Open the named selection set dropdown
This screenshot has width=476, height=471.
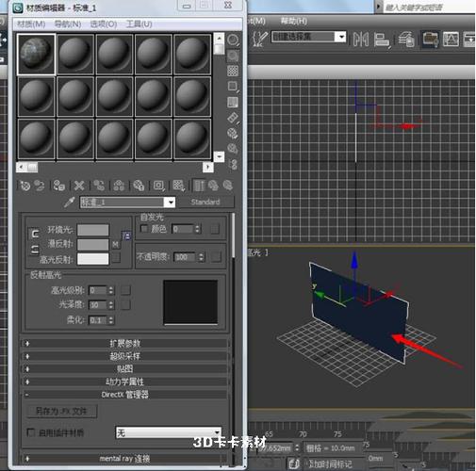(341, 37)
